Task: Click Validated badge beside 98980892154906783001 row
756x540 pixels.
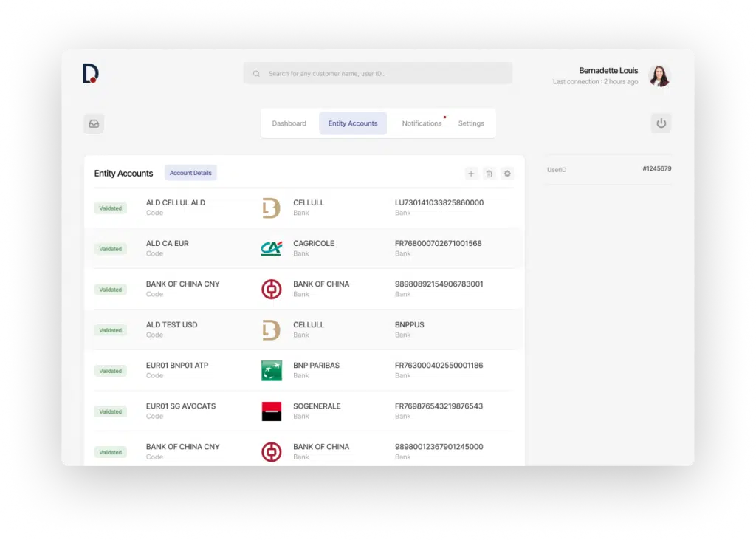Action: (111, 290)
